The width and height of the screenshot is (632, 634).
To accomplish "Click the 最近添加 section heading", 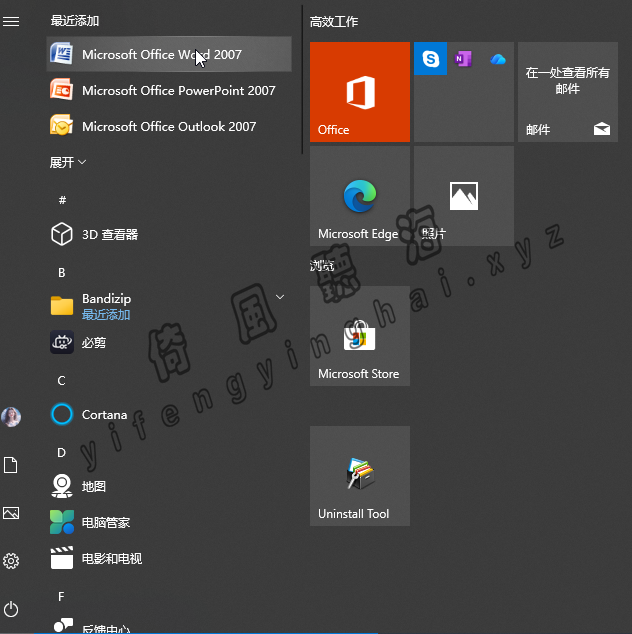I will click(75, 21).
